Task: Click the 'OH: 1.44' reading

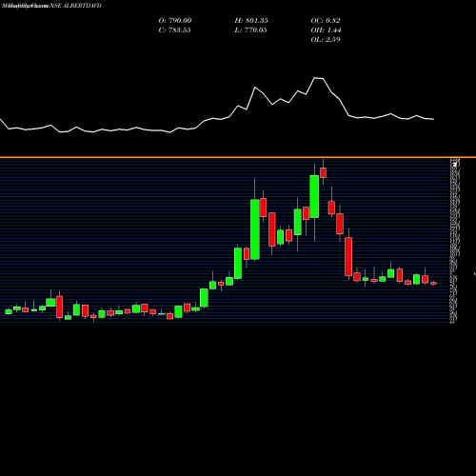Action: [x=326, y=30]
